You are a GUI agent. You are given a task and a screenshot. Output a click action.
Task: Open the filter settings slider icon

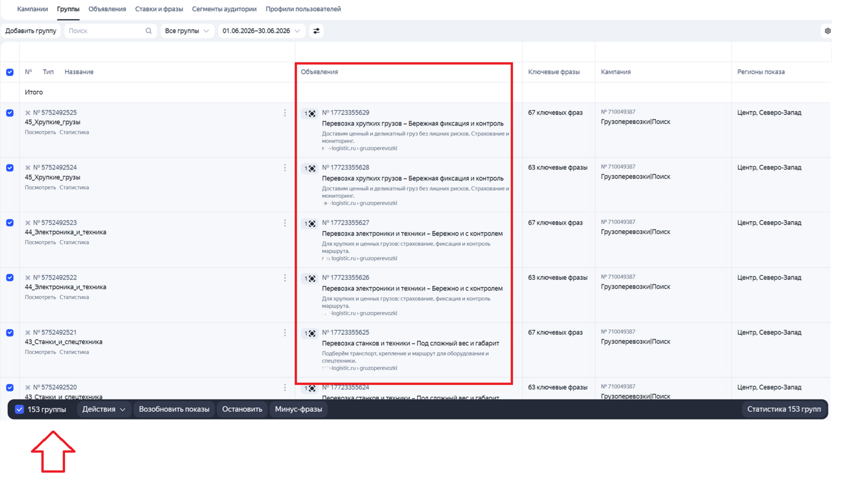(x=317, y=31)
